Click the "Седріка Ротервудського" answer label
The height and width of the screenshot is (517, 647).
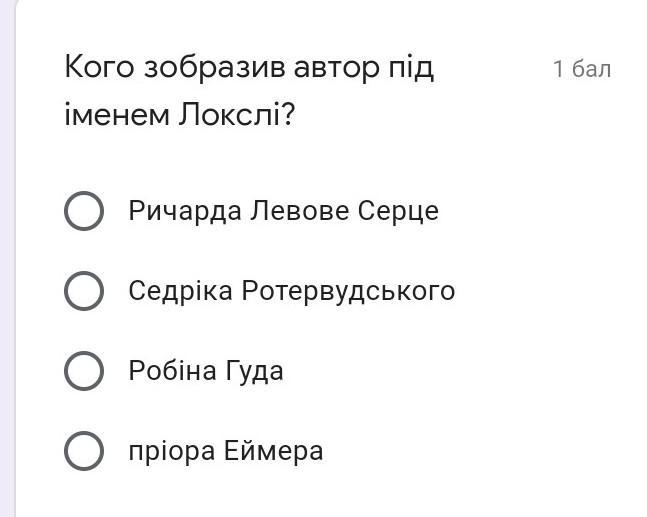pos(291,291)
